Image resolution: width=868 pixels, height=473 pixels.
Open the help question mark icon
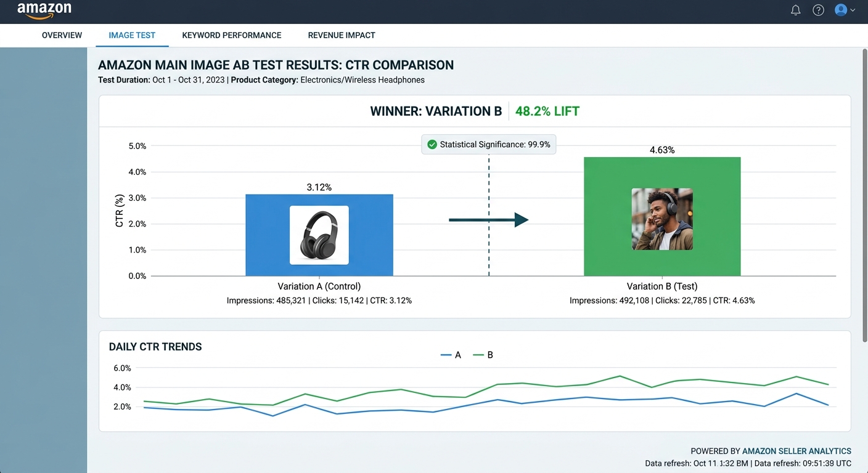click(818, 10)
